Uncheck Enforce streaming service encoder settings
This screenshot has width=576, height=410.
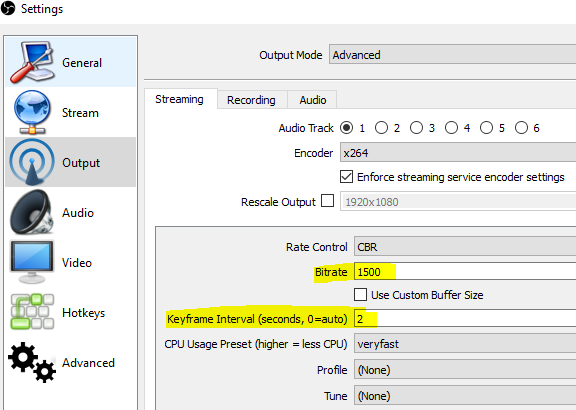[x=346, y=177]
